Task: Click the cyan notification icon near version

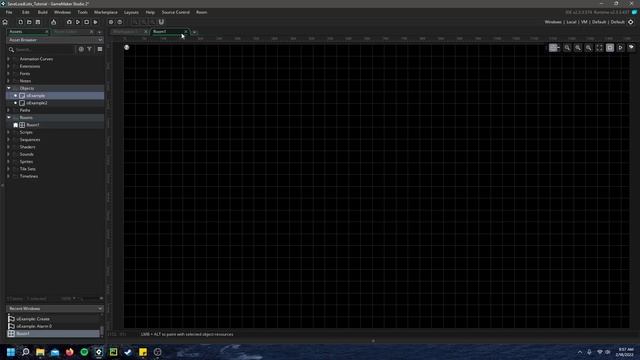Action: tap(634, 12)
